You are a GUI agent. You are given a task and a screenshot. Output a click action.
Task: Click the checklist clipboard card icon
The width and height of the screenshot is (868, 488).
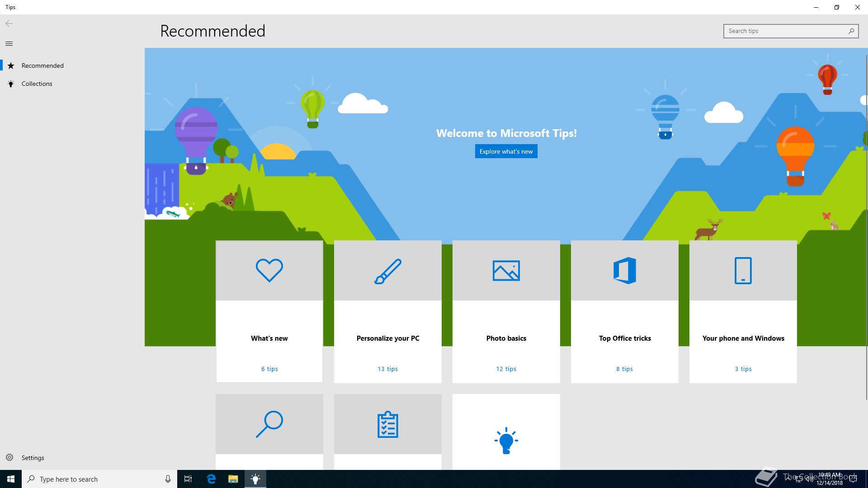point(388,424)
